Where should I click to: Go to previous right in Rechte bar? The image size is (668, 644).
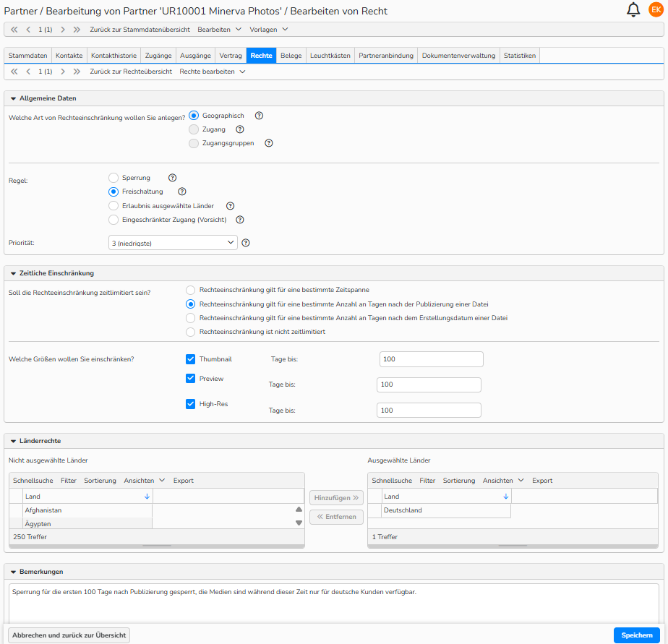pyautogui.click(x=28, y=72)
